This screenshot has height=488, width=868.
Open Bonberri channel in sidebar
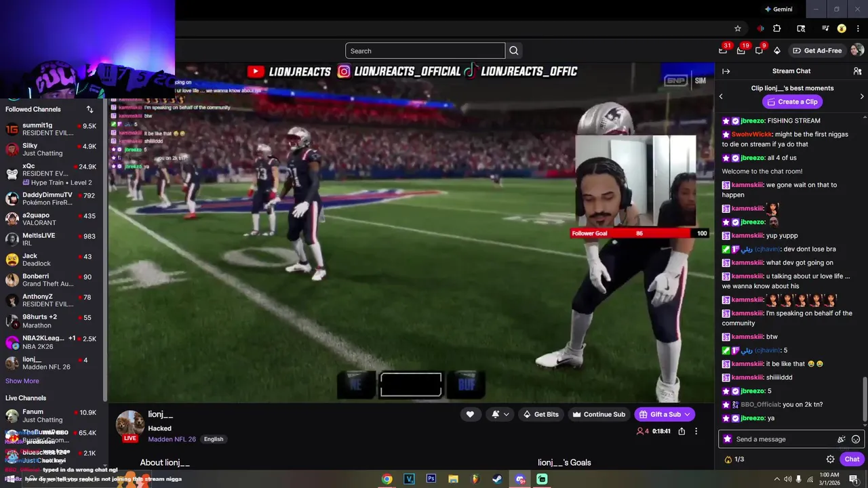pyautogui.click(x=51, y=280)
